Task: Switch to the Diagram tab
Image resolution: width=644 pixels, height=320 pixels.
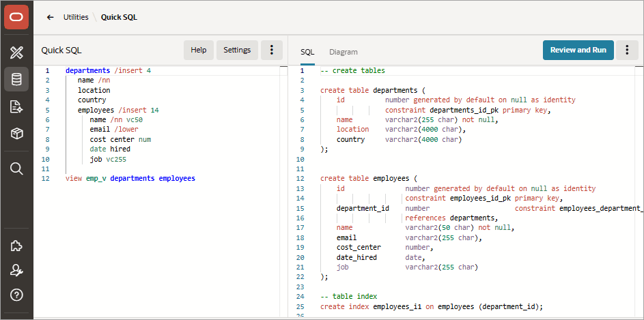Action: (x=344, y=52)
